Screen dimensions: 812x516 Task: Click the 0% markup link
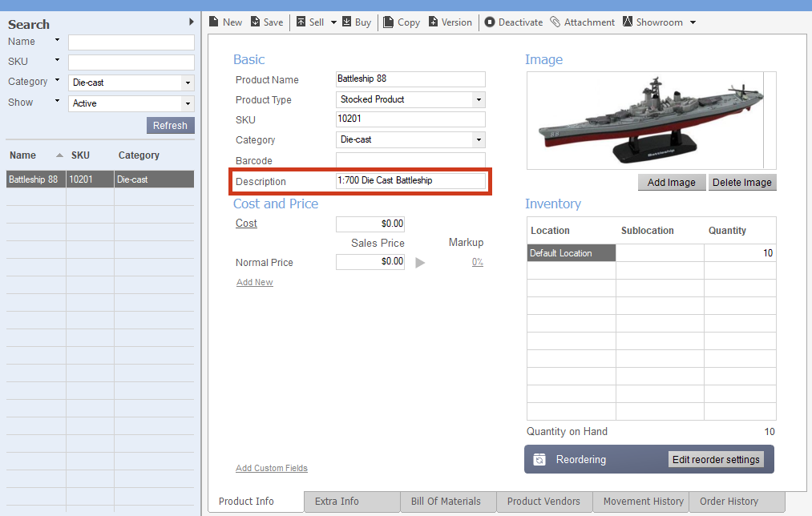pyautogui.click(x=478, y=262)
